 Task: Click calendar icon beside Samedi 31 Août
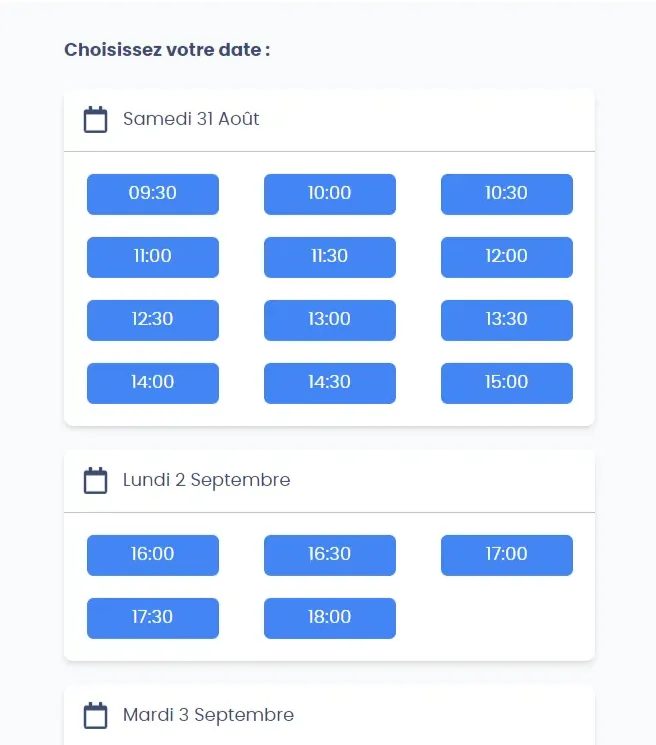(95, 120)
